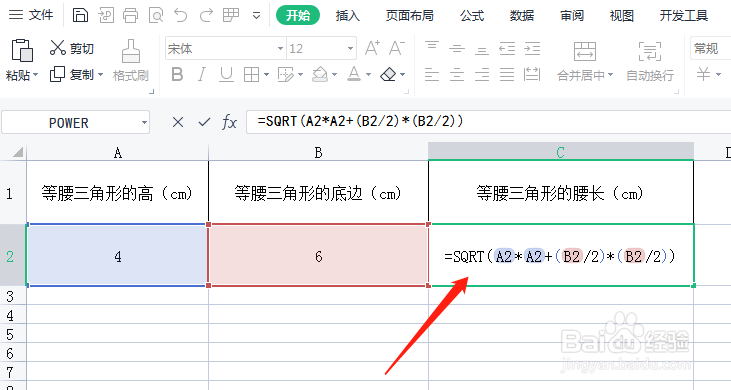
Task: Toggle bold formatting
Action: (177, 74)
